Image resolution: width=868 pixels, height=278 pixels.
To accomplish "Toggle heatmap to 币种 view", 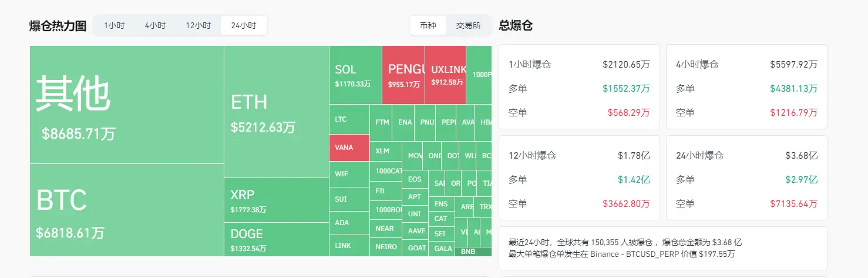I will pyautogui.click(x=428, y=26).
